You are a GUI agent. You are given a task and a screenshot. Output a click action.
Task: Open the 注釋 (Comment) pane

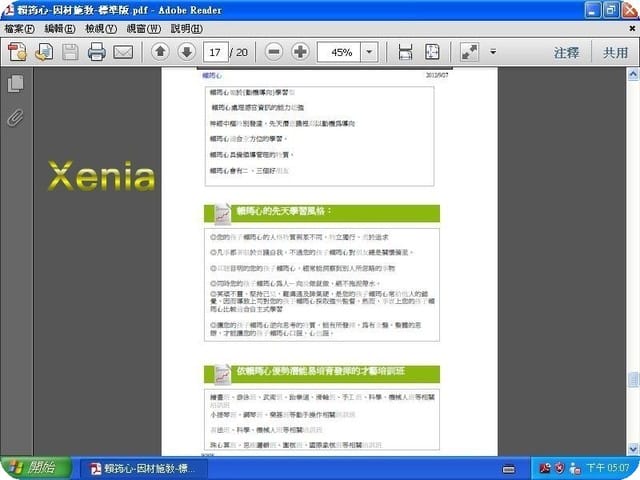pyautogui.click(x=566, y=52)
